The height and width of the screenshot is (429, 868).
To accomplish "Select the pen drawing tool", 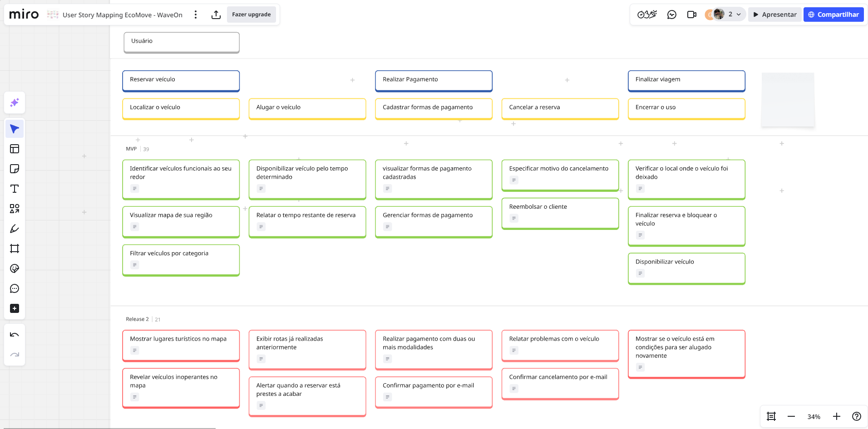I will 15,229.
